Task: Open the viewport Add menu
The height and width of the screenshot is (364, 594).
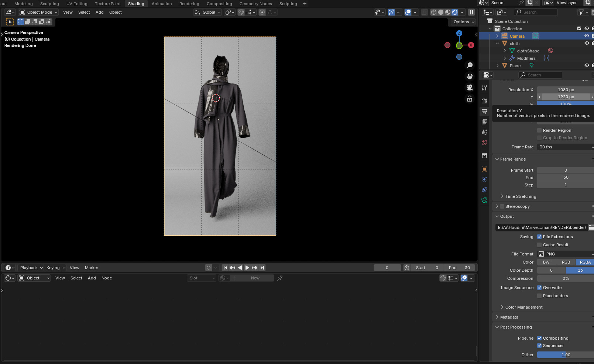Action: coord(100,12)
